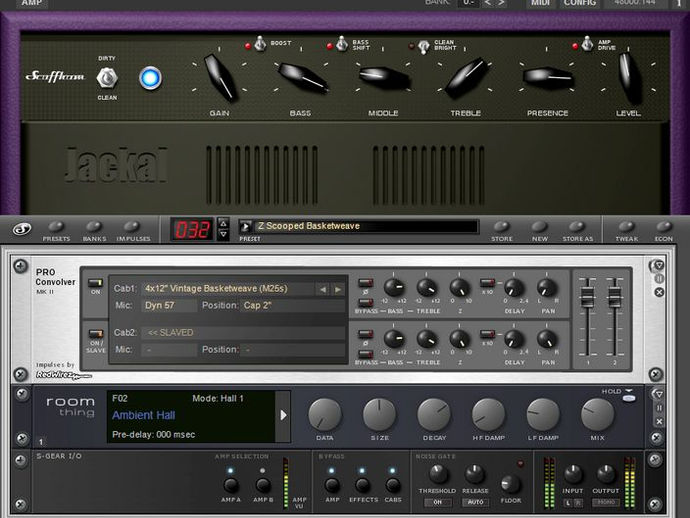690x518 pixels.
Task: Toggle Cab2 phase invert switch
Action: tap(365, 334)
